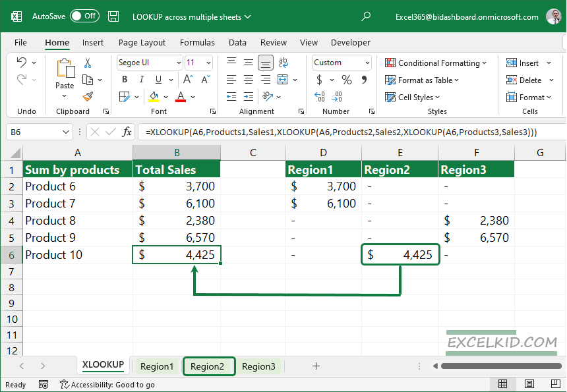Switch to Insert ribbon tab
567x392 pixels.
point(92,43)
